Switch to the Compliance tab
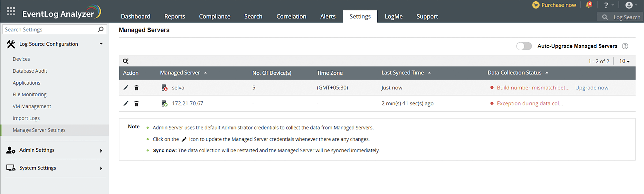644x194 pixels. tap(214, 16)
